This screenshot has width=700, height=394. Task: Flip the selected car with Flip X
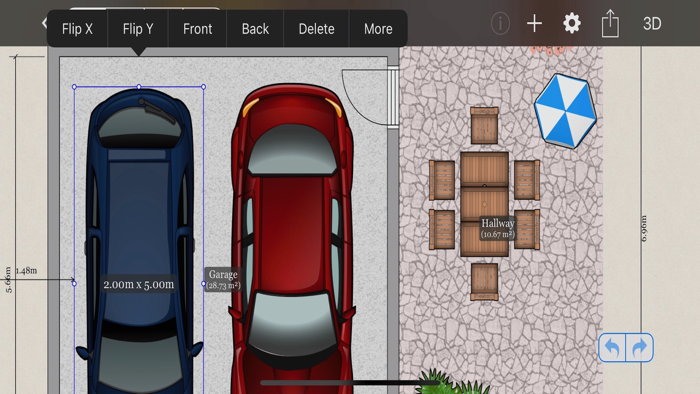[77, 29]
